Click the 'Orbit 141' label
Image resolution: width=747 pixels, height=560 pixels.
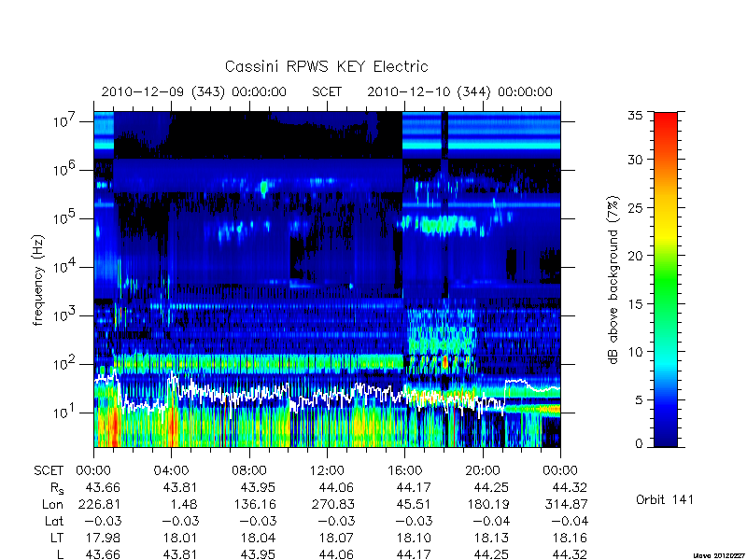coord(665,500)
